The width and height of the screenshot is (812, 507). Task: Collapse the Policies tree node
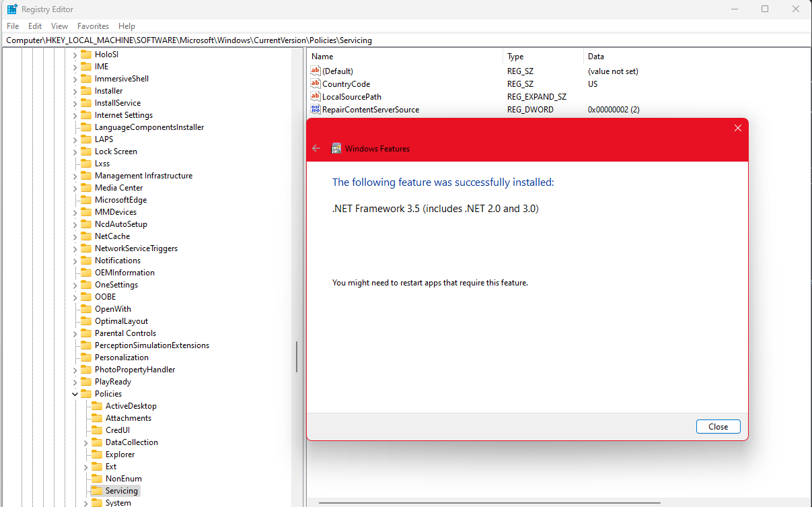[75, 393]
